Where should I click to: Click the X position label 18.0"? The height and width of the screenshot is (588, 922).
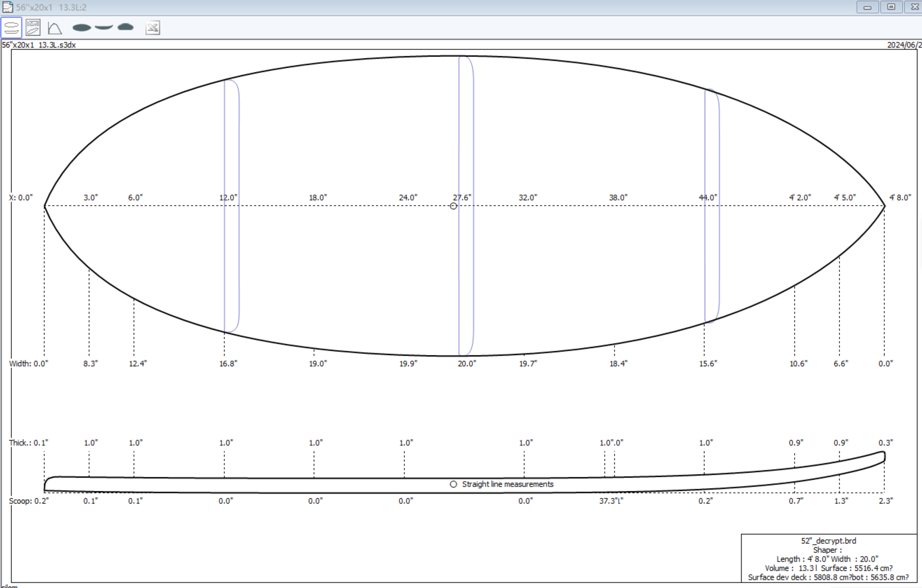pos(318,198)
